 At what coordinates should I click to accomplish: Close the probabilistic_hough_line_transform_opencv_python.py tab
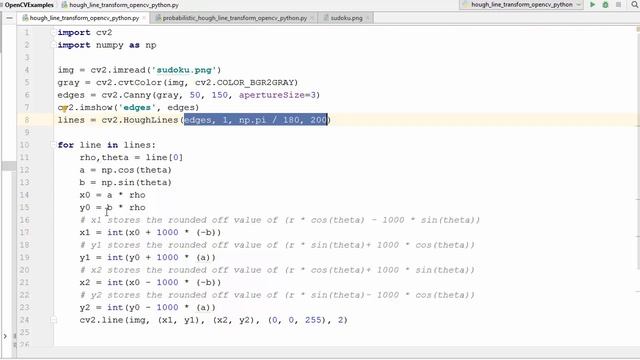coord(312,18)
